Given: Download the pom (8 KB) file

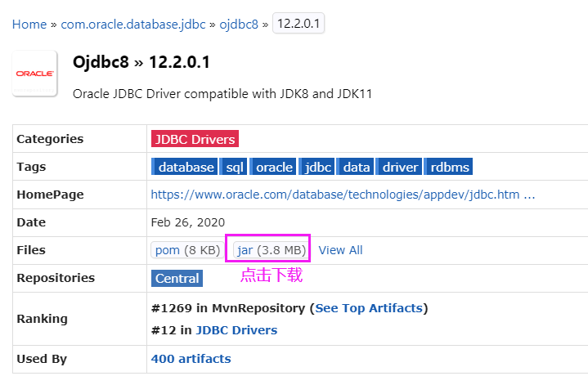Looking at the screenshot, I should 186,250.
